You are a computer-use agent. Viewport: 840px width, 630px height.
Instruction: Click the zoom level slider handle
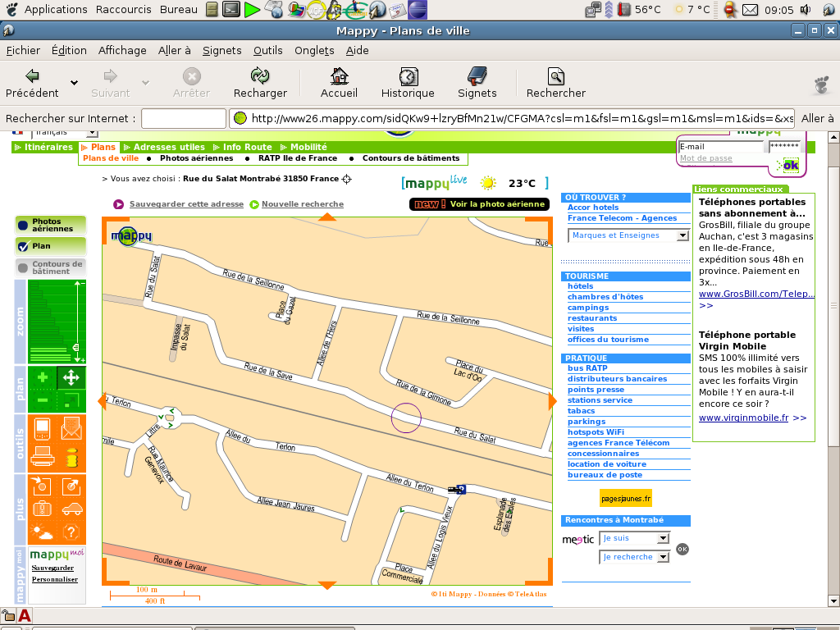76,347
